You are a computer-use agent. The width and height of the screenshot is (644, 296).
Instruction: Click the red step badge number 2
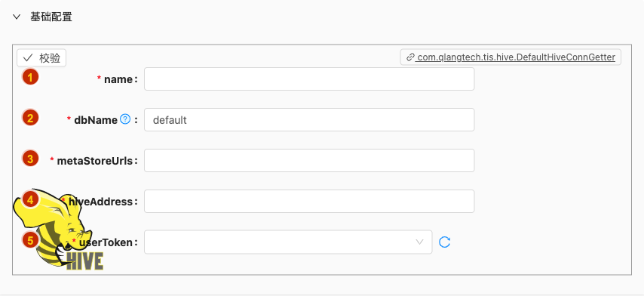[x=30, y=118]
